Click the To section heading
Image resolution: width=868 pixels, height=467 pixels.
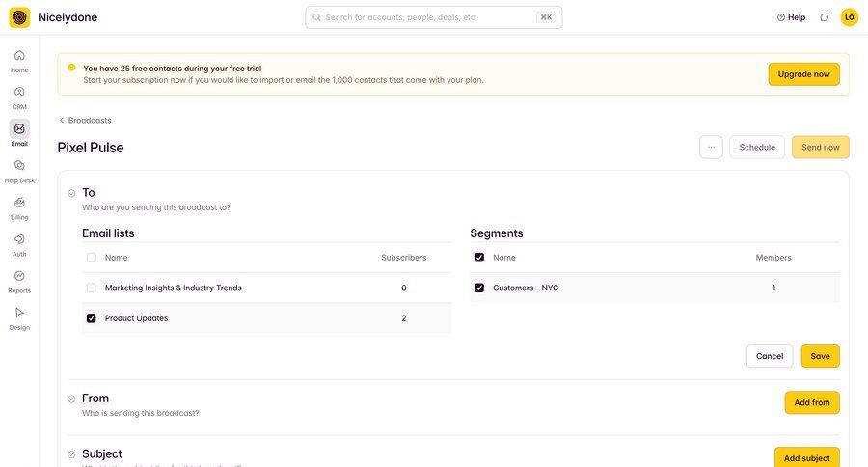tap(89, 193)
